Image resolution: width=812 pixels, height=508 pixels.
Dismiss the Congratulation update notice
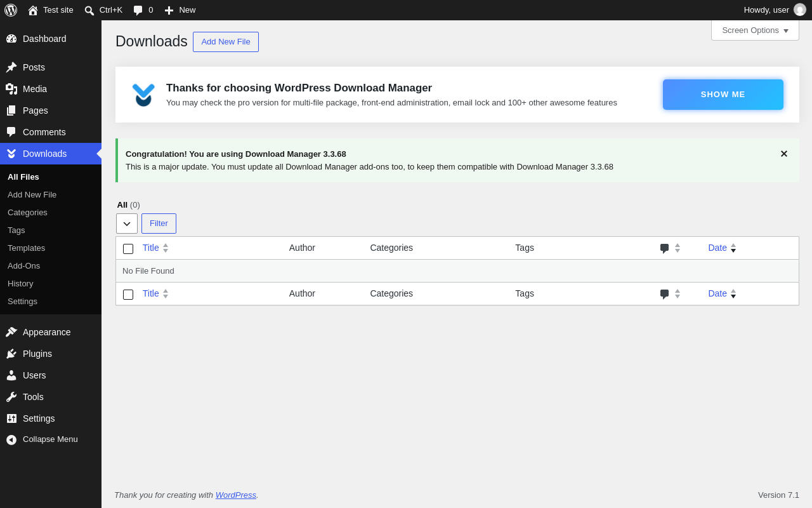(x=784, y=154)
